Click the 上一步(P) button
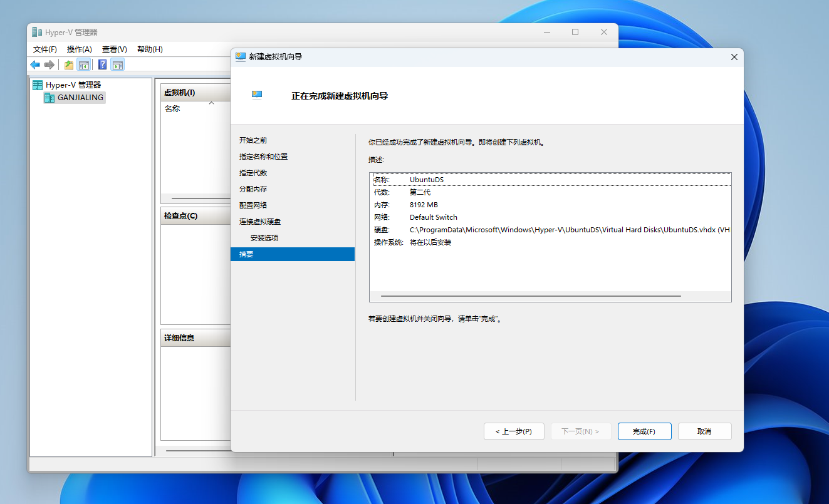 514,431
